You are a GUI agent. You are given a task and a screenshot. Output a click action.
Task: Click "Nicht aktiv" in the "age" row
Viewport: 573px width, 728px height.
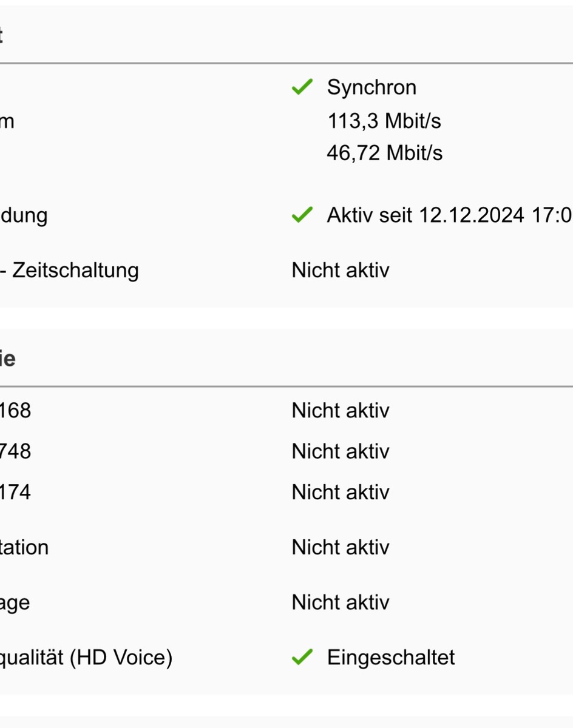coord(340,602)
